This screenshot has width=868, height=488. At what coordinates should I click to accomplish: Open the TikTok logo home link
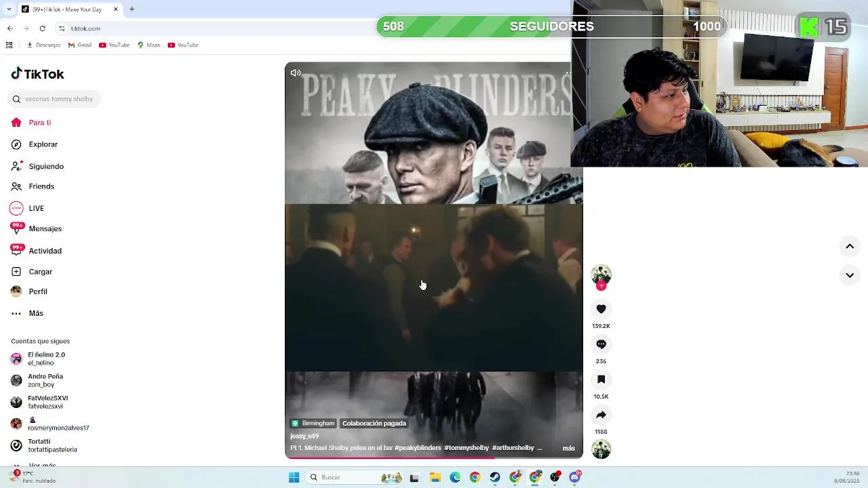tap(37, 74)
